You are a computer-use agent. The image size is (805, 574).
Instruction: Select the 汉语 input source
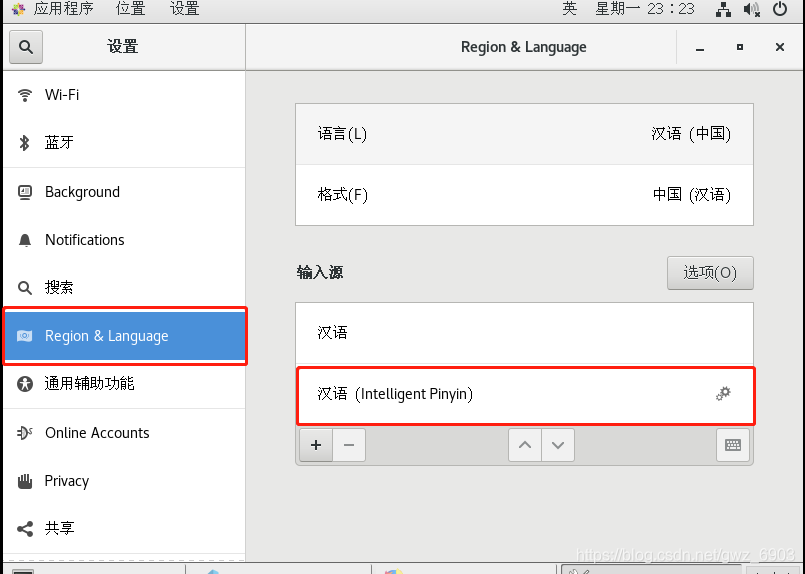[x=524, y=333]
